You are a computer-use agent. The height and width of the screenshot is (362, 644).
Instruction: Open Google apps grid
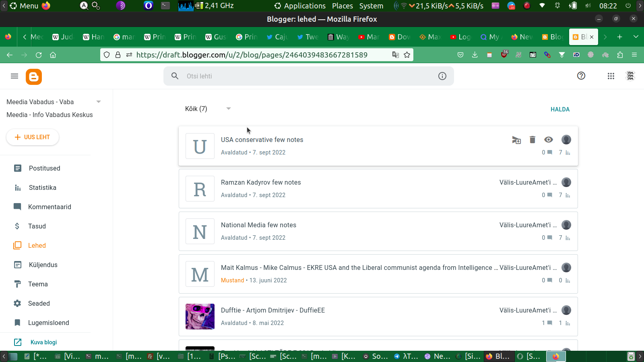(611, 76)
